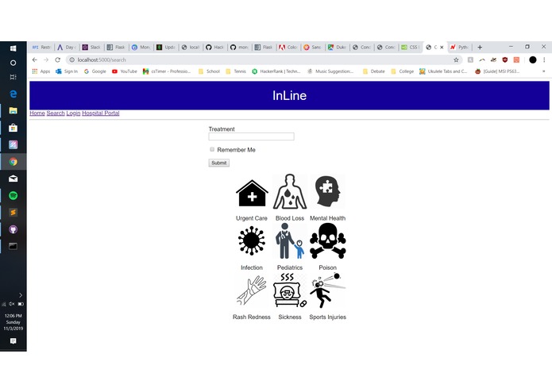Screen dimensions: 552x392
Task: Open the School bookmarks folder
Action: point(209,71)
